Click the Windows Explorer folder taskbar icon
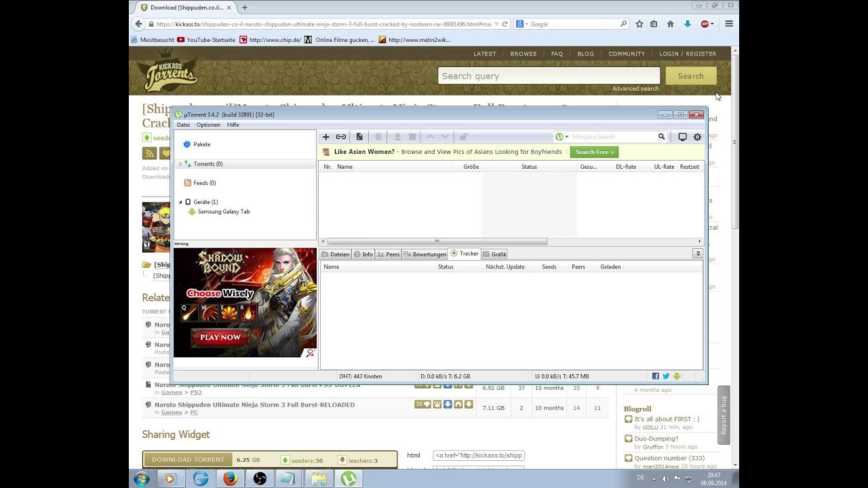868x488 pixels. 319,479
